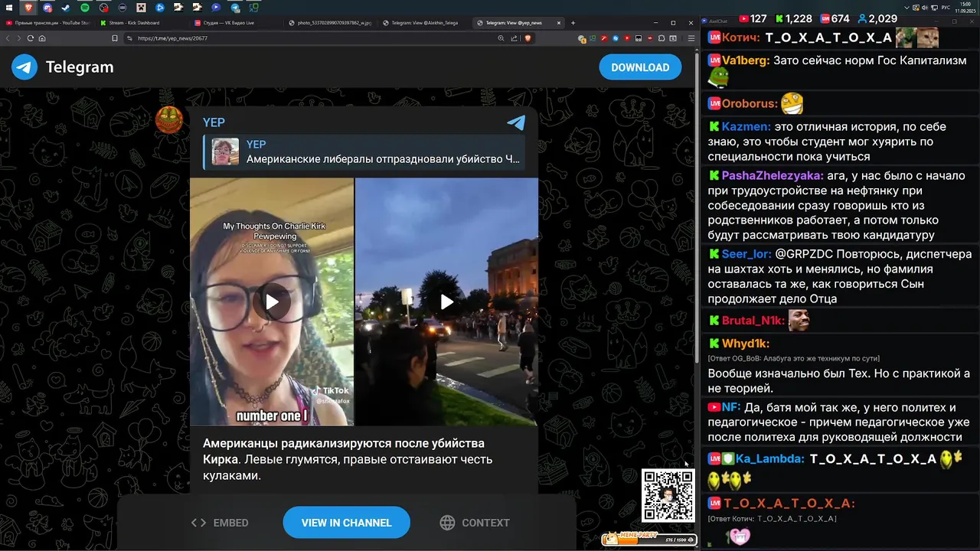The height and width of the screenshot is (551, 980).
Task: Switch to VK Видео Live studio tab
Action: click(236, 23)
